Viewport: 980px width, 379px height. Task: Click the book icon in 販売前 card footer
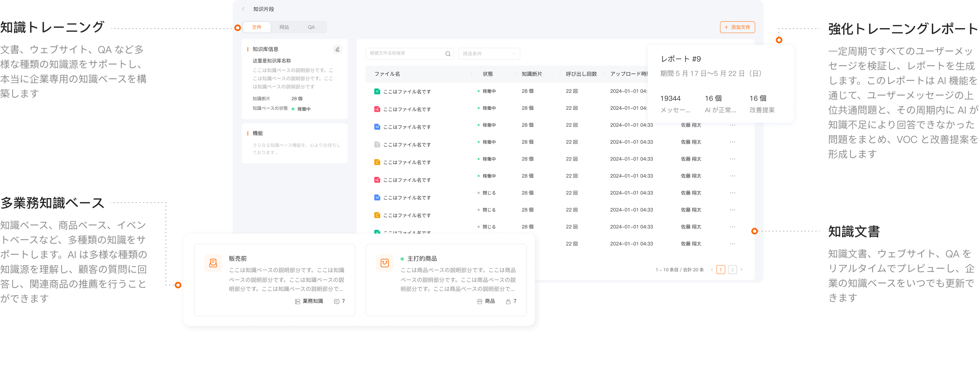point(336,301)
